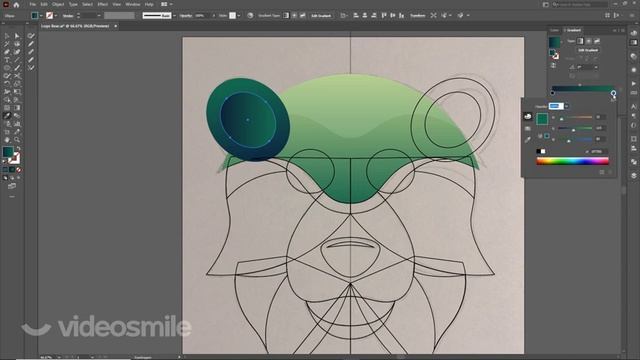The width and height of the screenshot is (640, 360).
Task: Select the Logo Bear.ai document tab
Action: [76, 26]
